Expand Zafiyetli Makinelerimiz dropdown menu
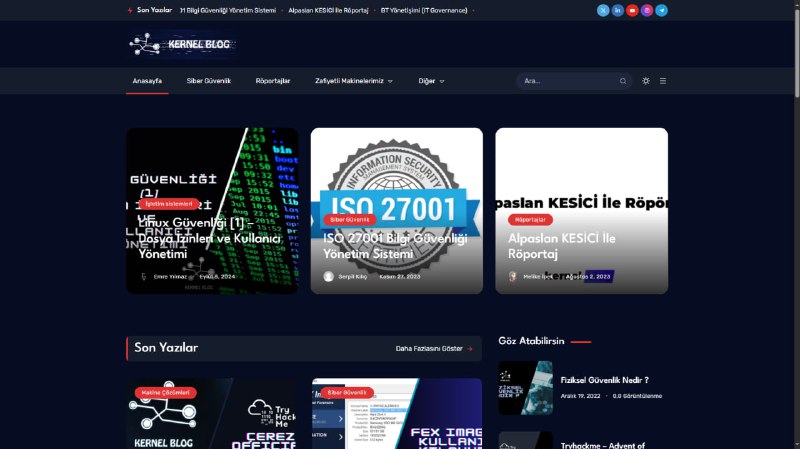The image size is (800, 449). pyautogui.click(x=354, y=81)
